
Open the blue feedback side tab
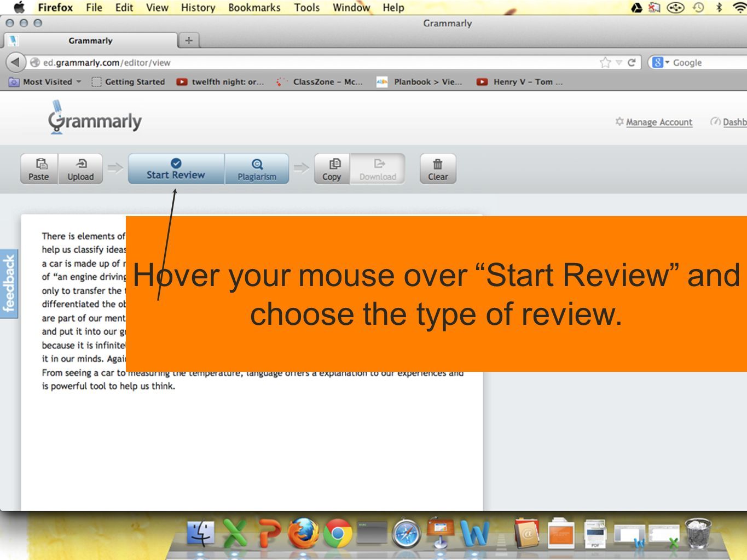point(9,284)
